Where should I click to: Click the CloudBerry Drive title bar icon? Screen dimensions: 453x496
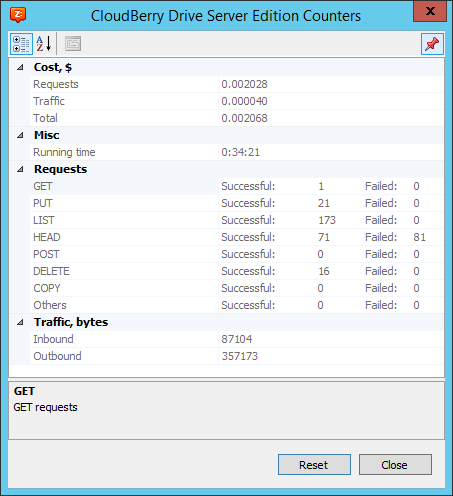pos(18,15)
